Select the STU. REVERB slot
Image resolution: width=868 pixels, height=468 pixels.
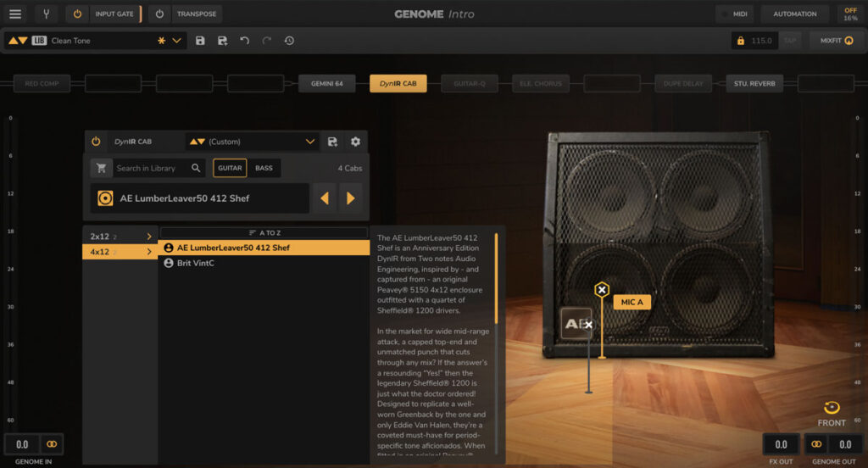(x=754, y=84)
